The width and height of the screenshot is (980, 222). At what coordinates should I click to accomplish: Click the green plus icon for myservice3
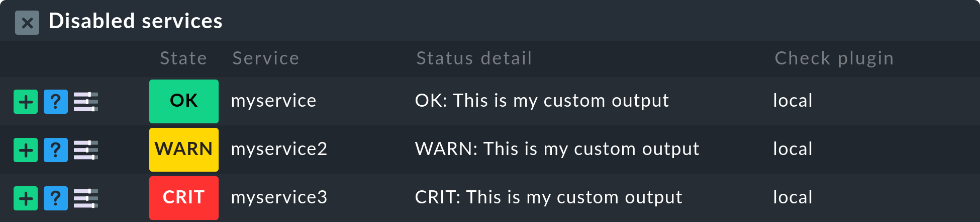pyautogui.click(x=26, y=198)
